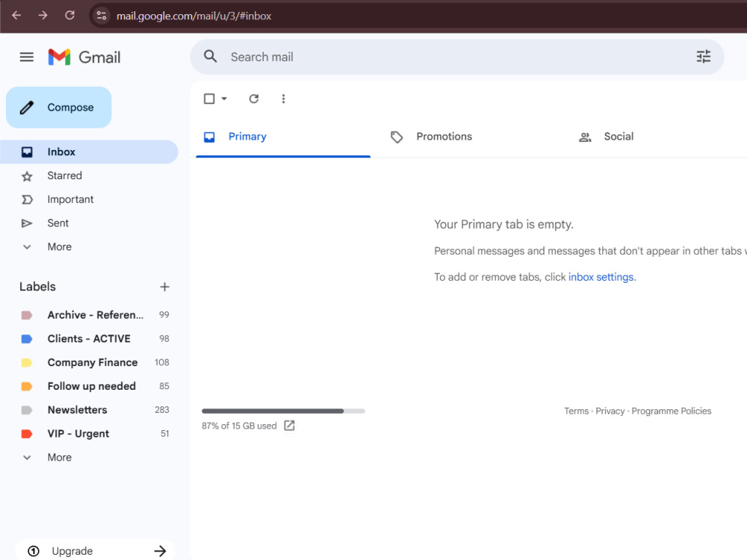
Task: Open the select dropdown arrow
Action: [224, 99]
